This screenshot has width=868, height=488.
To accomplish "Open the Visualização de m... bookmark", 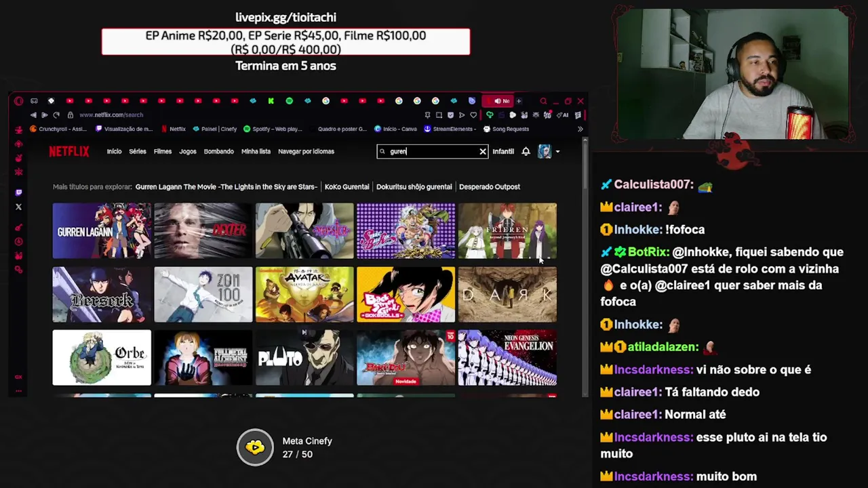I will point(124,129).
